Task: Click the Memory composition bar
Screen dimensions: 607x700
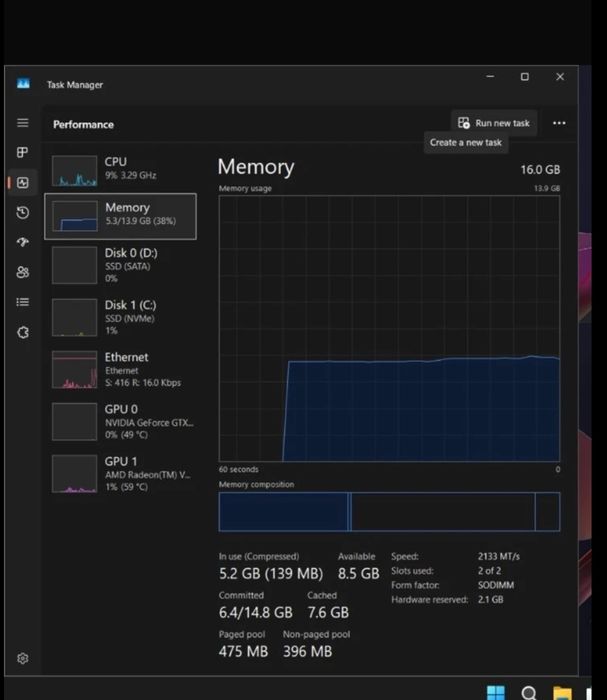Action: pyautogui.click(x=389, y=512)
